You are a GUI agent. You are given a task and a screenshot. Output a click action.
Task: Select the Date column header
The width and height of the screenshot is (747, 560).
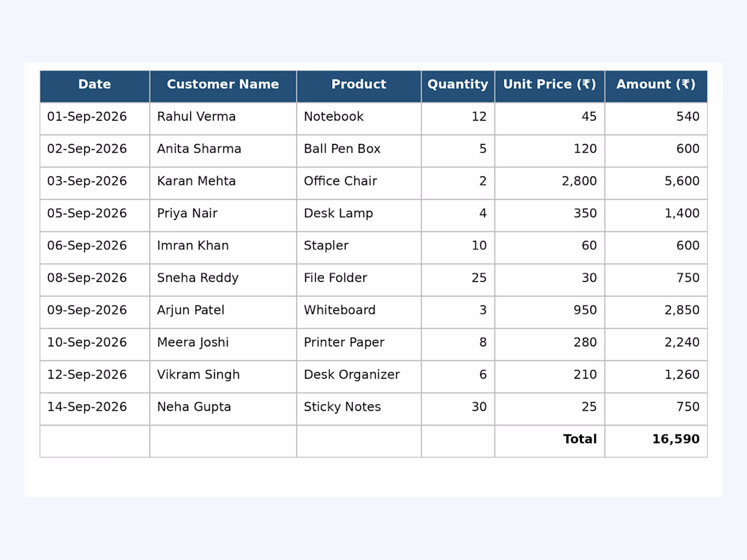[x=95, y=86]
